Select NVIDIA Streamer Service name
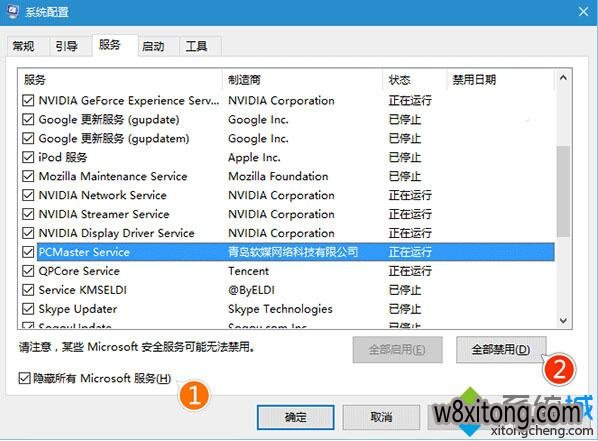 (x=104, y=214)
